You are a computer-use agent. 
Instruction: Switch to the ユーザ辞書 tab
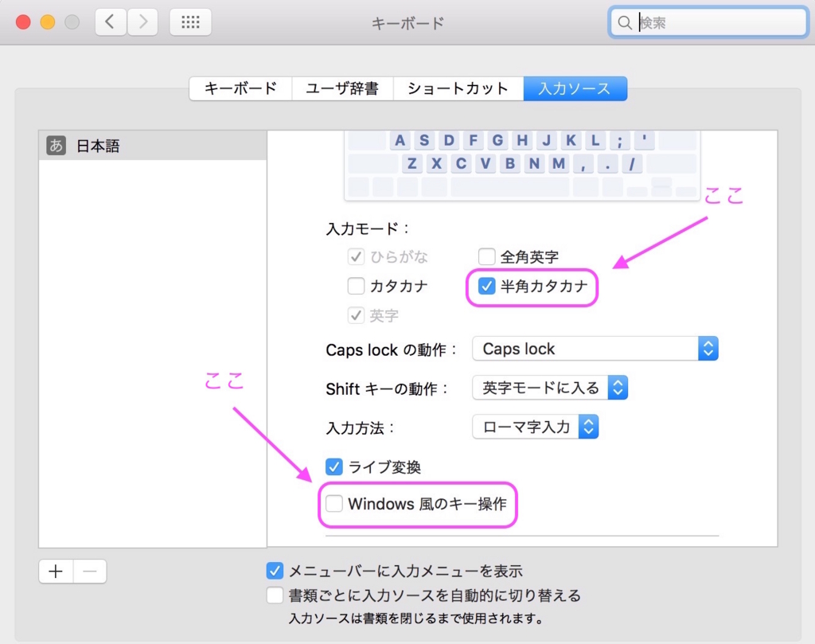point(342,88)
